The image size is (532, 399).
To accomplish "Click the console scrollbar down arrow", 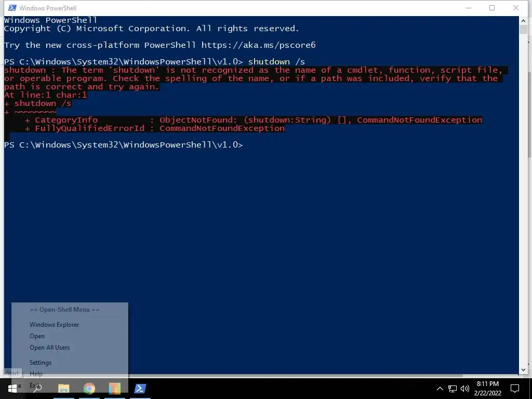I will click(x=523, y=370).
